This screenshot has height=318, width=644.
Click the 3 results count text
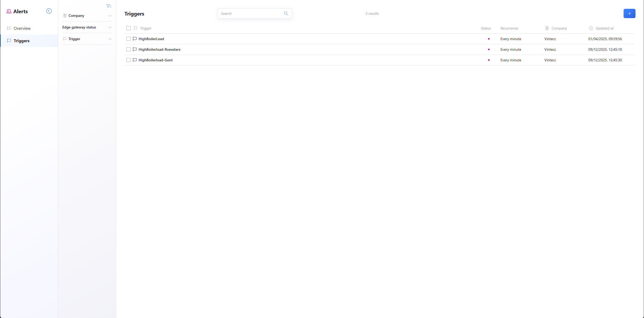pos(372,13)
